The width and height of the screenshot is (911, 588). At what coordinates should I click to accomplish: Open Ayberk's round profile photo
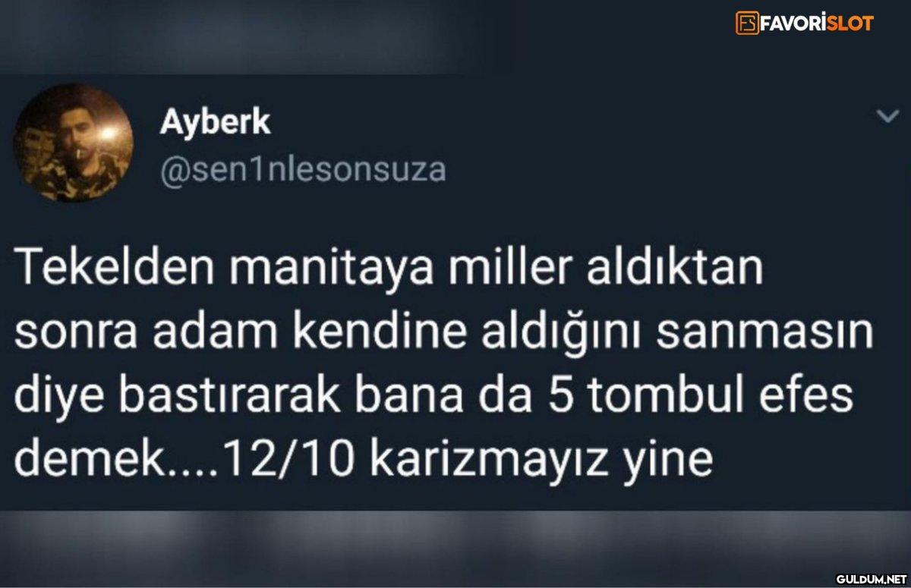tap(73, 143)
